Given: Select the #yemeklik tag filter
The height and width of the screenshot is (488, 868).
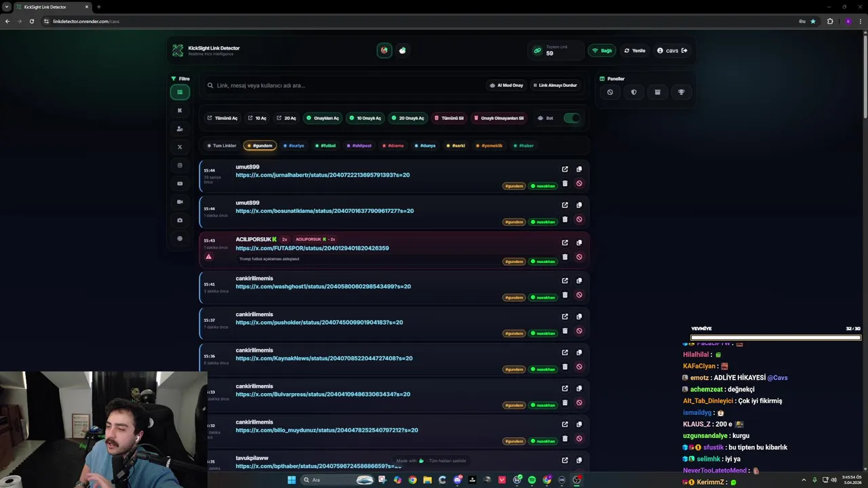Looking at the screenshot, I should [490, 146].
